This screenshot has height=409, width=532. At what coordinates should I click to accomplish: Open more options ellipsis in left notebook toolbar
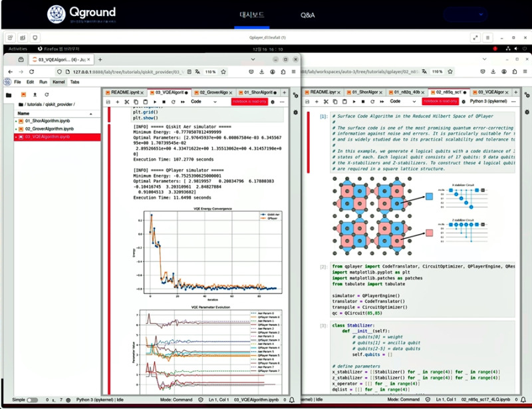click(282, 102)
